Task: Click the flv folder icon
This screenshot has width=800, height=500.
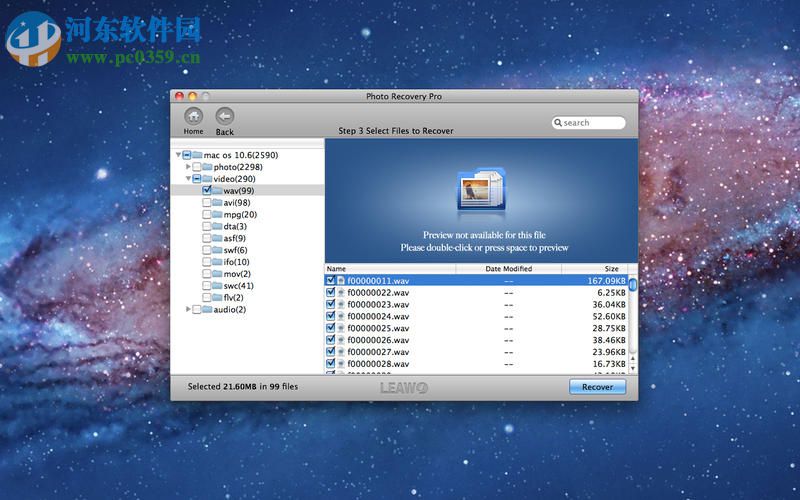Action: coord(217,297)
